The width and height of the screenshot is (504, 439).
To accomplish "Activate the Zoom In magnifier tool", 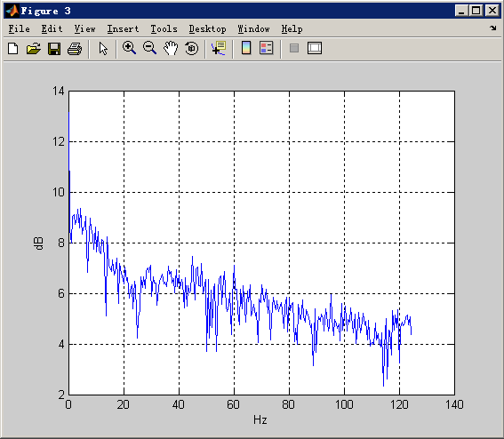I will (x=129, y=48).
